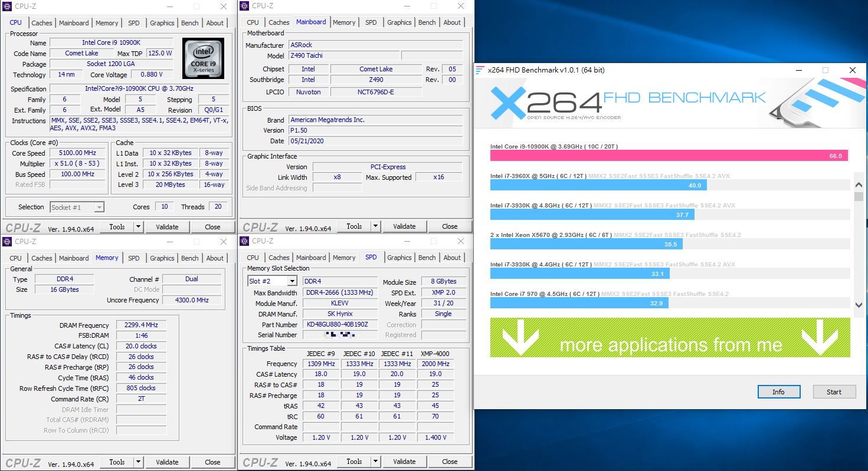868x471 pixels.
Task: Open the Caches tab in the SPD tab window
Action: click(279, 258)
